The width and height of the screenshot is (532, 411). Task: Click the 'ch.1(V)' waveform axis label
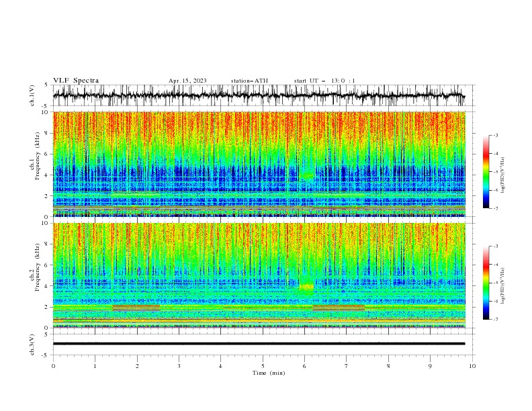point(32,95)
